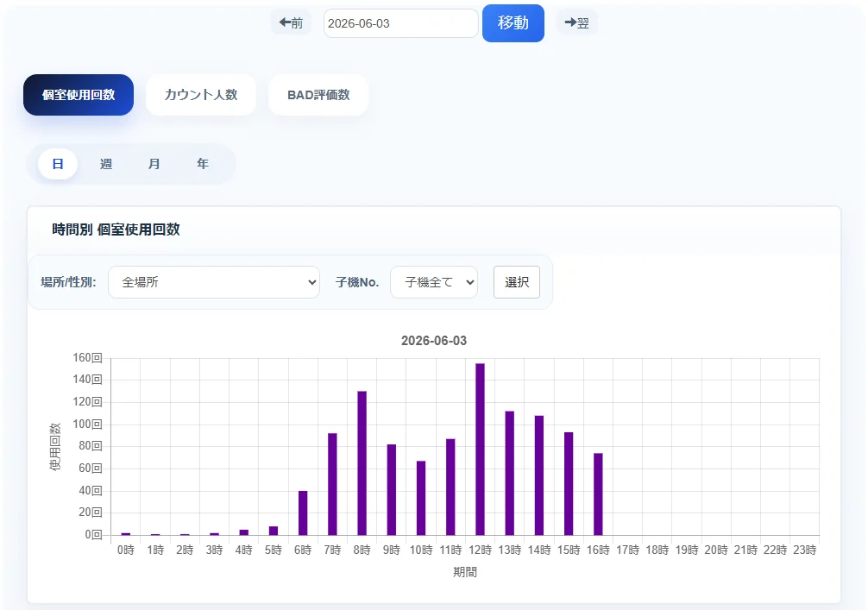
Task: Go to next day with 翌 arrow
Action: [577, 22]
